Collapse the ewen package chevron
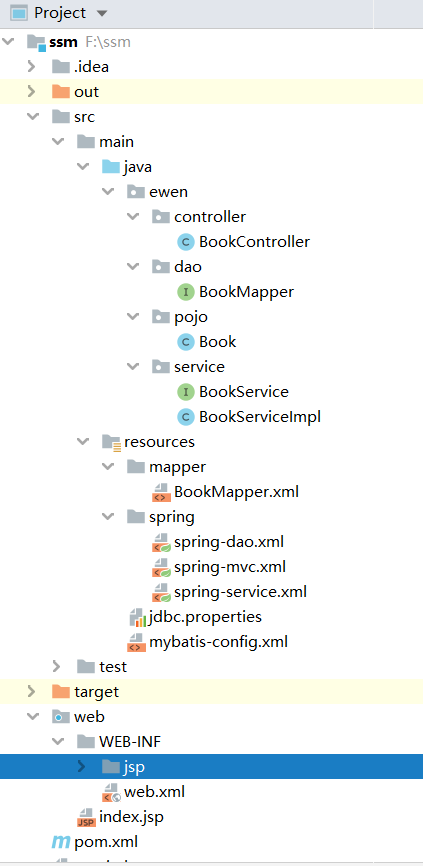 108,192
